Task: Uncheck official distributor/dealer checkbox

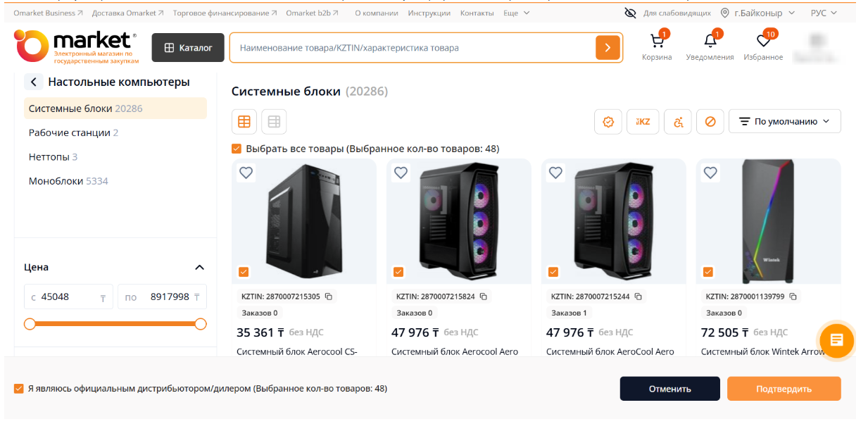Action: point(19,389)
